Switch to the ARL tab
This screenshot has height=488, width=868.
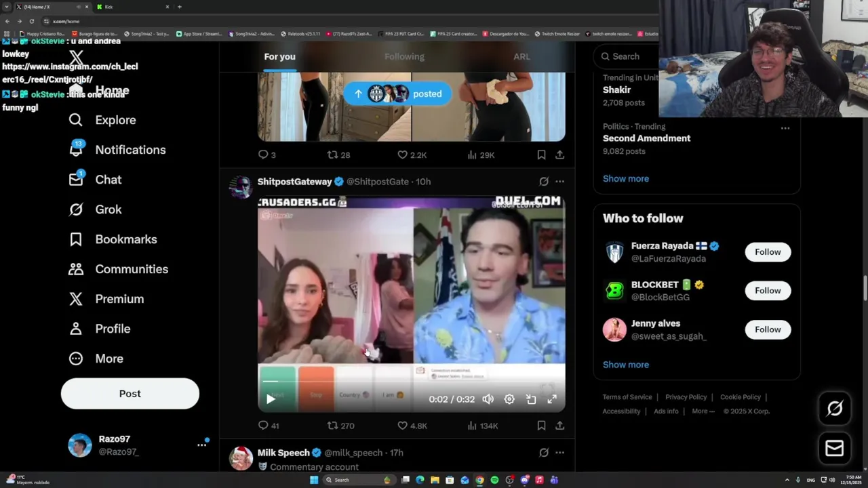click(x=521, y=57)
